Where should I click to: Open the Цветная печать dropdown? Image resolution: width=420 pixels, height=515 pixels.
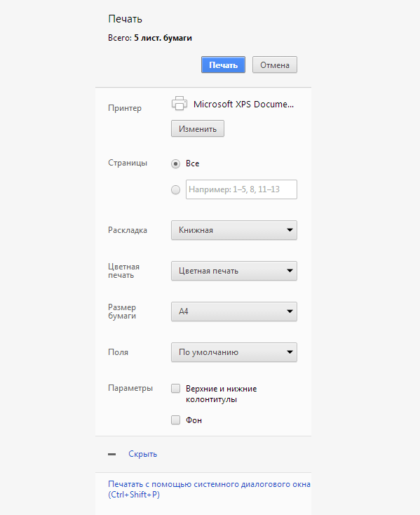point(234,271)
